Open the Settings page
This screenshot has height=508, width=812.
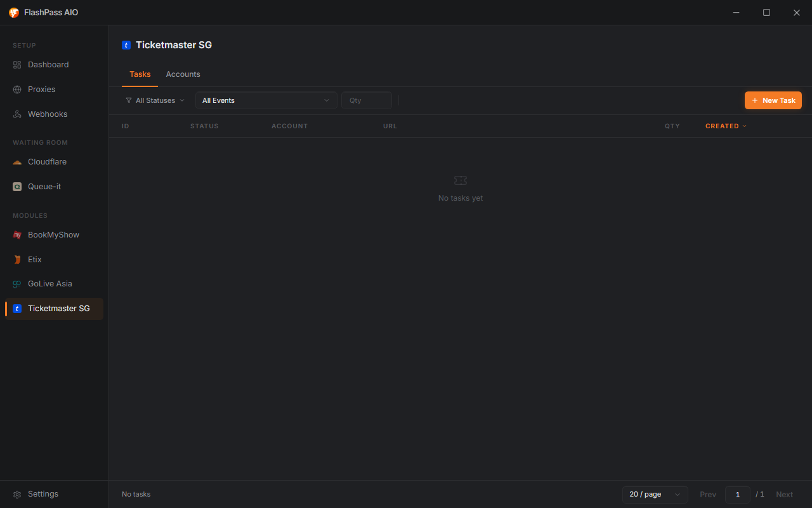pos(54,494)
